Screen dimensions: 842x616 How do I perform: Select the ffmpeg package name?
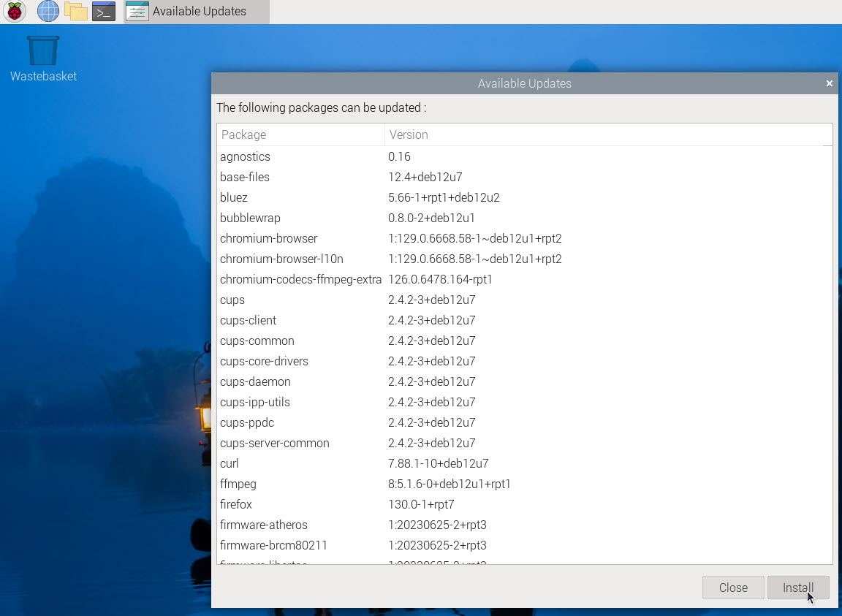coord(238,484)
